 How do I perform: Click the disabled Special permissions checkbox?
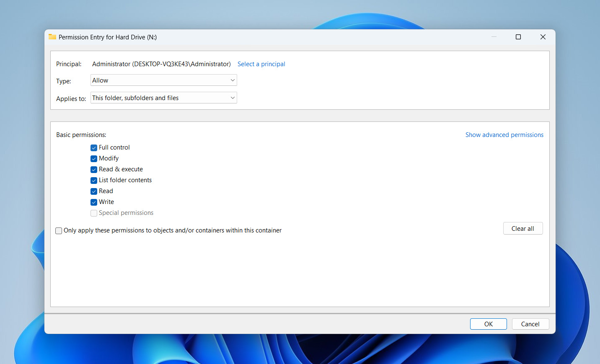[x=94, y=213]
